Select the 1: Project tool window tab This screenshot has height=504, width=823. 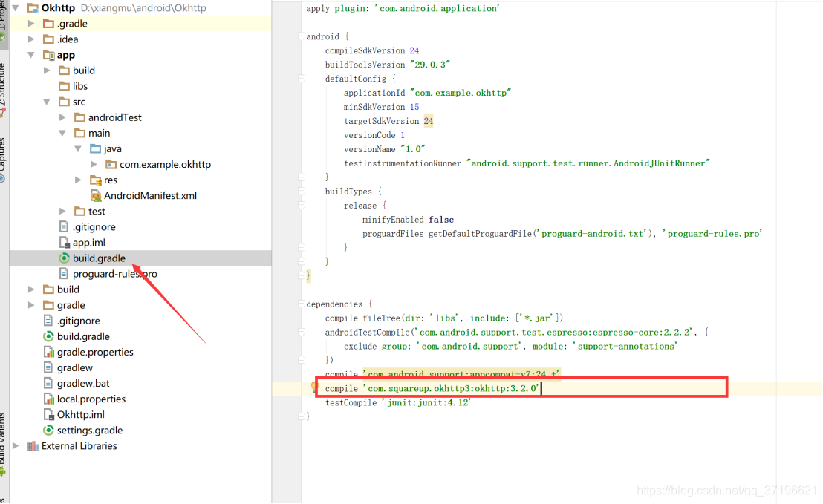point(5,19)
